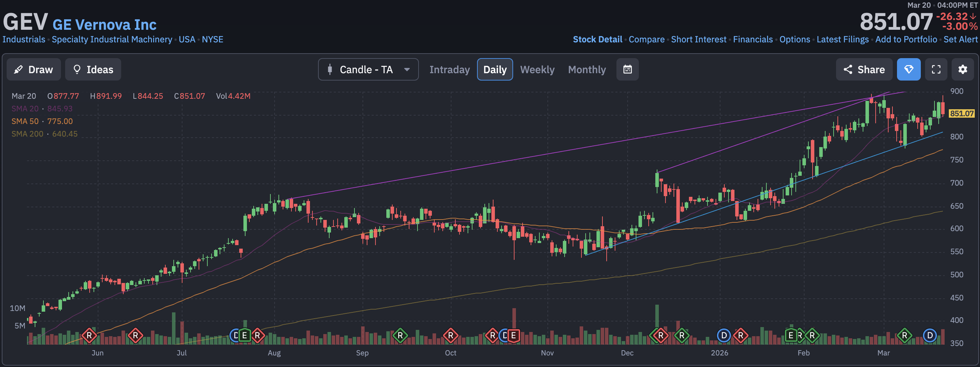Open the Financials link
This screenshot has width=980, height=367.
(x=752, y=39)
